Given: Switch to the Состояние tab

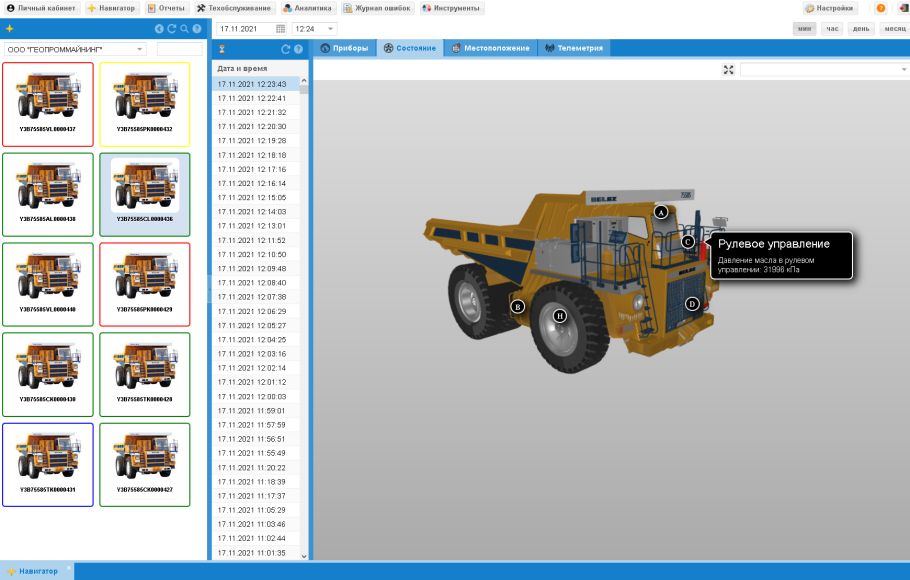Looking at the screenshot, I should point(410,48).
